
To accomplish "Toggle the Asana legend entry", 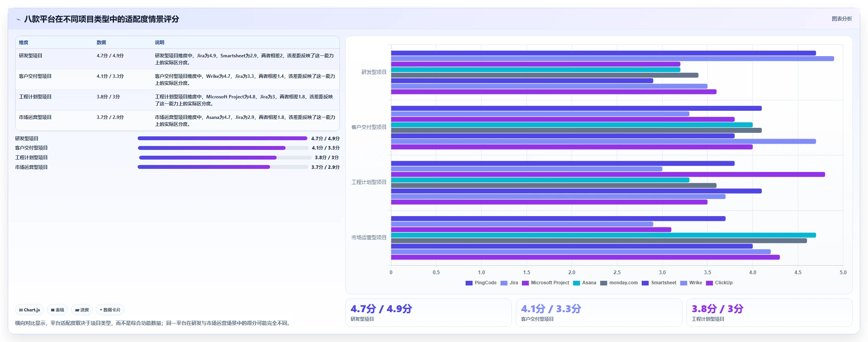I will (585, 283).
